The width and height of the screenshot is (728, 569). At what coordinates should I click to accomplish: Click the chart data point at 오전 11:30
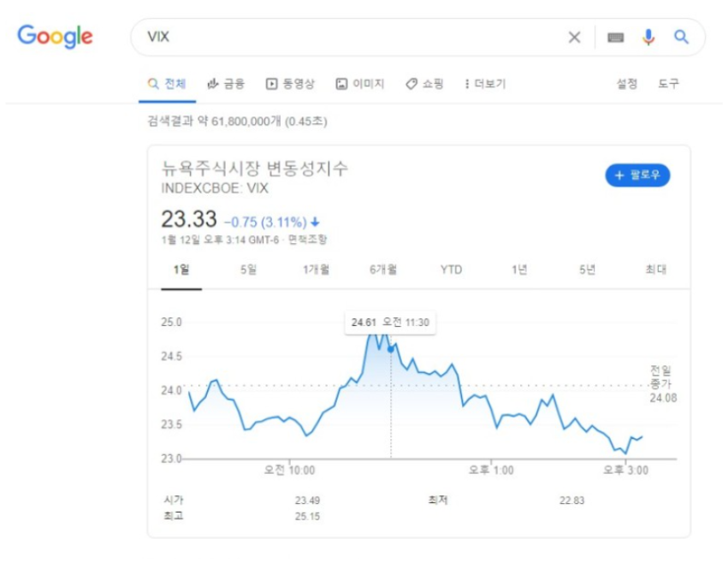point(391,349)
